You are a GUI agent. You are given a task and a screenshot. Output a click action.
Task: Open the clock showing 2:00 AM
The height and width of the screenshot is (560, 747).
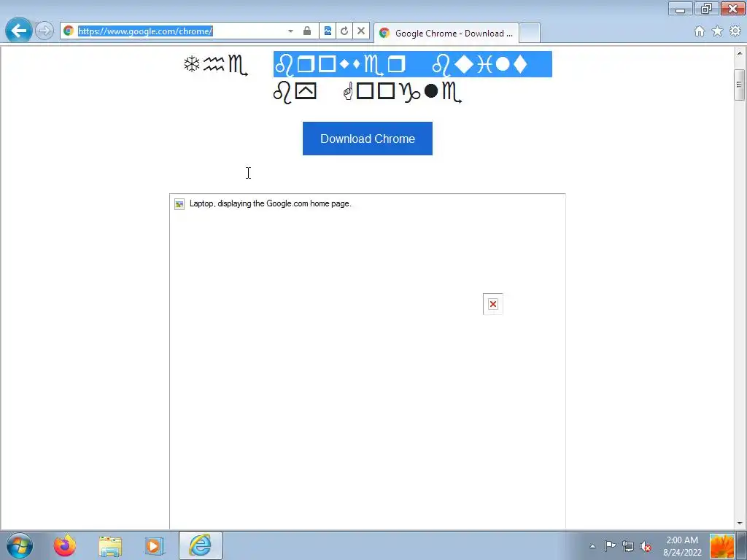pyautogui.click(x=682, y=545)
